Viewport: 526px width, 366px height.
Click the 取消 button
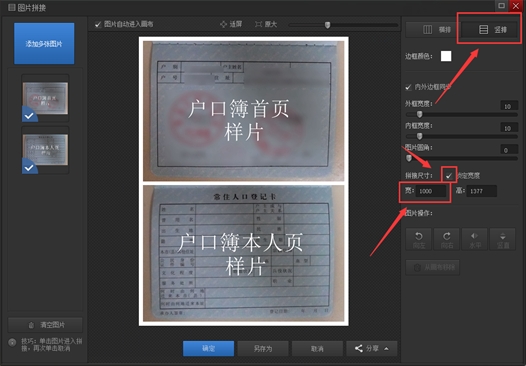coord(317,349)
